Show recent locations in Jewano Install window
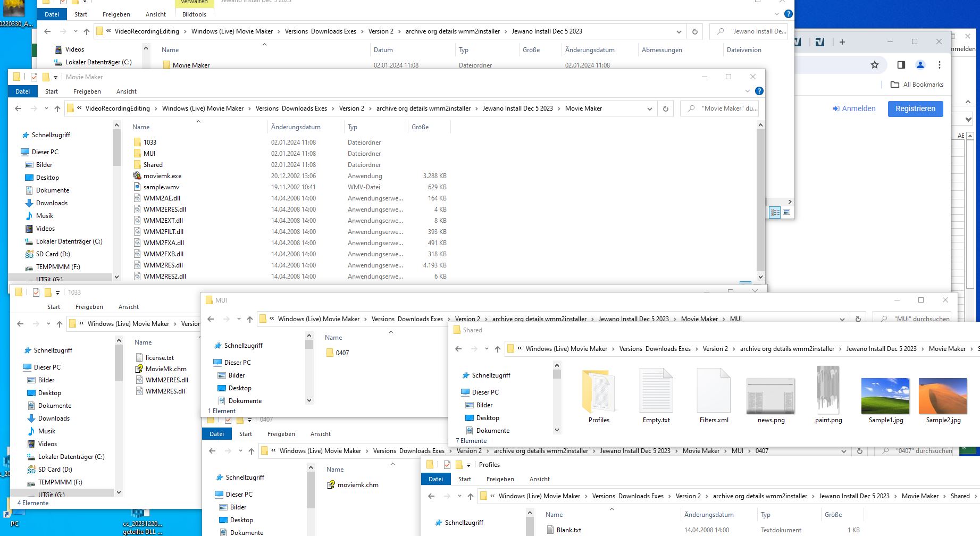The width and height of the screenshot is (980, 536). 76,31
